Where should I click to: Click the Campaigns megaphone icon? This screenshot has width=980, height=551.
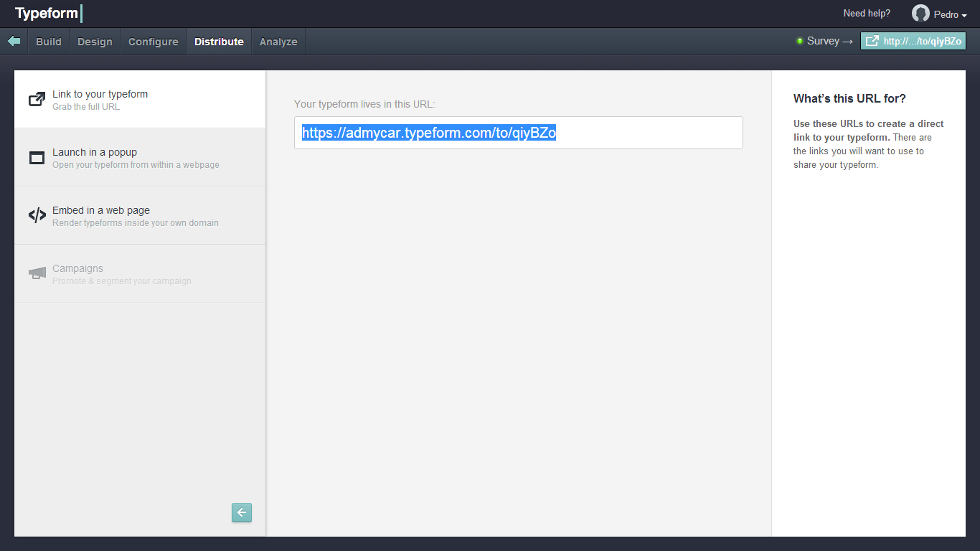tap(37, 273)
